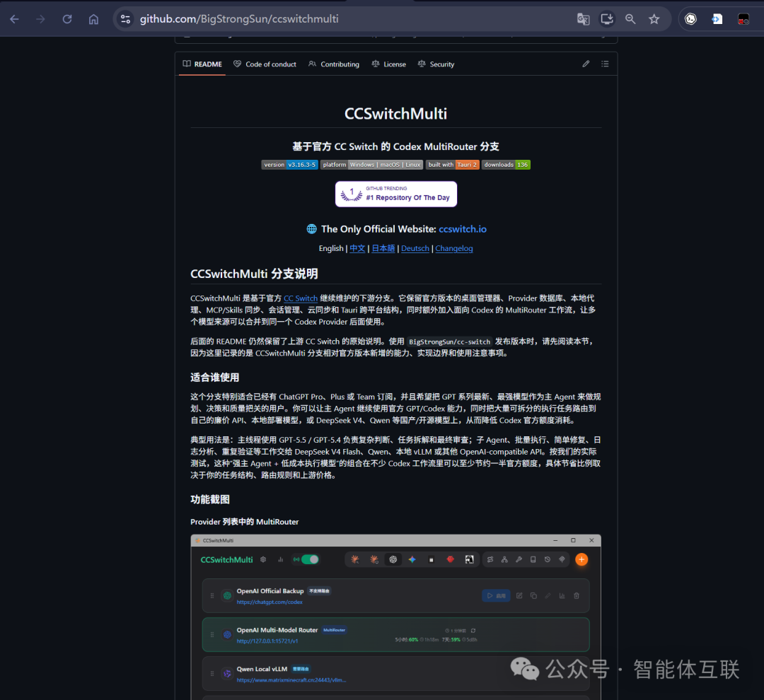The width and height of the screenshot is (764, 700).
Task: Click the version v3.16.3-5 badge
Action: click(x=290, y=165)
